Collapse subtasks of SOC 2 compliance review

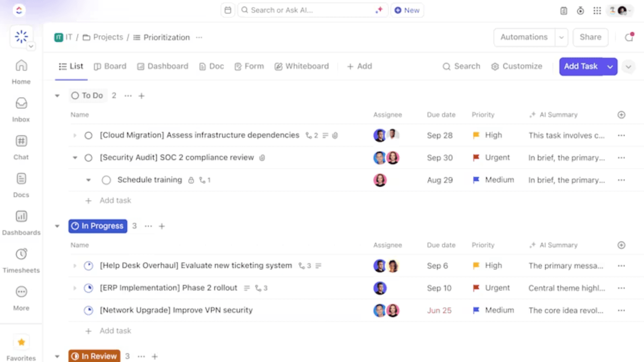(75, 158)
